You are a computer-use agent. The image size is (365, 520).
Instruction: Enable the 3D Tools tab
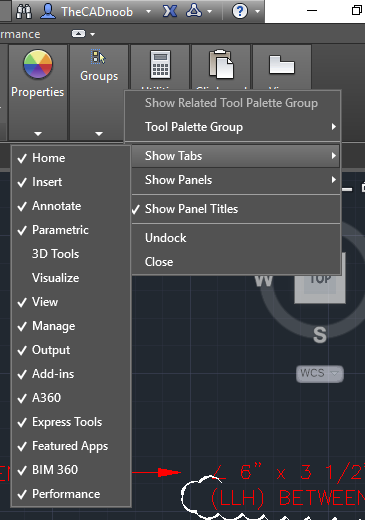[71, 254]
